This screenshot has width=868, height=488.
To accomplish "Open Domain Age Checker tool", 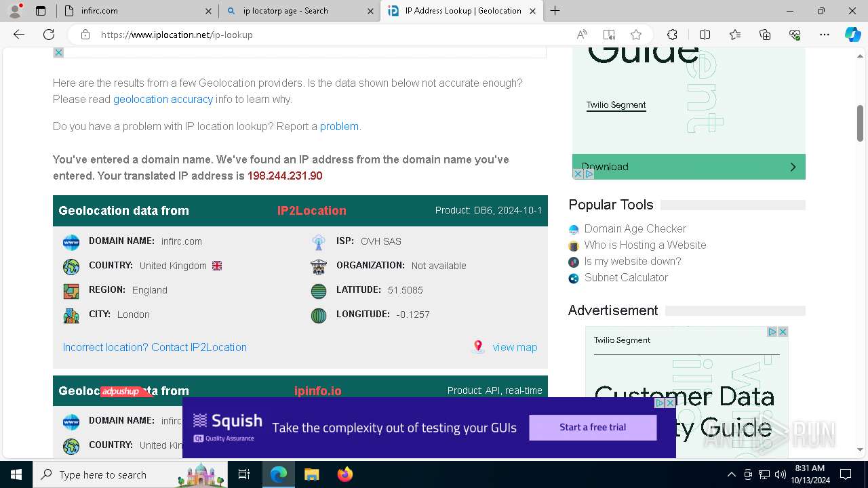I will pyautogui.click(x=635, y=229).
